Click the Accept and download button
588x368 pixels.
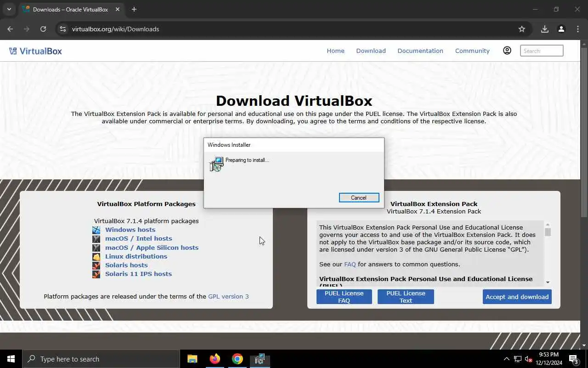point(517,297)
